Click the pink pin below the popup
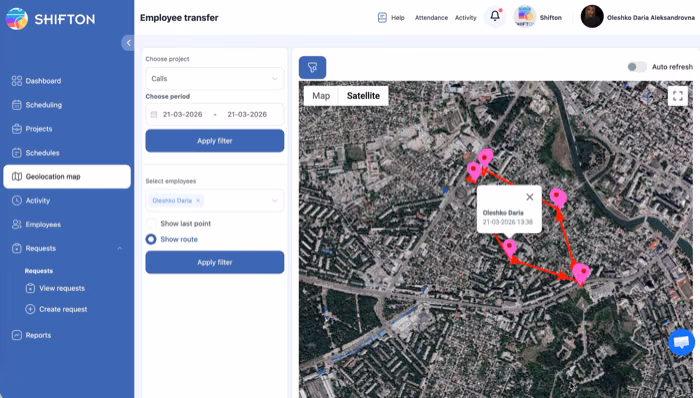The width and height of the screenshot is (700, 398). pyautogui.click(x=509, y=248)
